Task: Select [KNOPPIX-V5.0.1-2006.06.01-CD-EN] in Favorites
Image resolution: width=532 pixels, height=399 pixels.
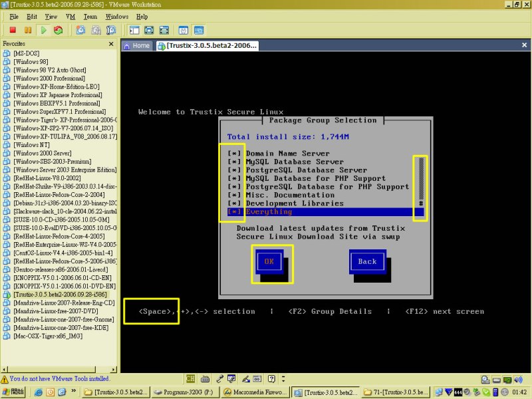Action: [x=63, y=278]
